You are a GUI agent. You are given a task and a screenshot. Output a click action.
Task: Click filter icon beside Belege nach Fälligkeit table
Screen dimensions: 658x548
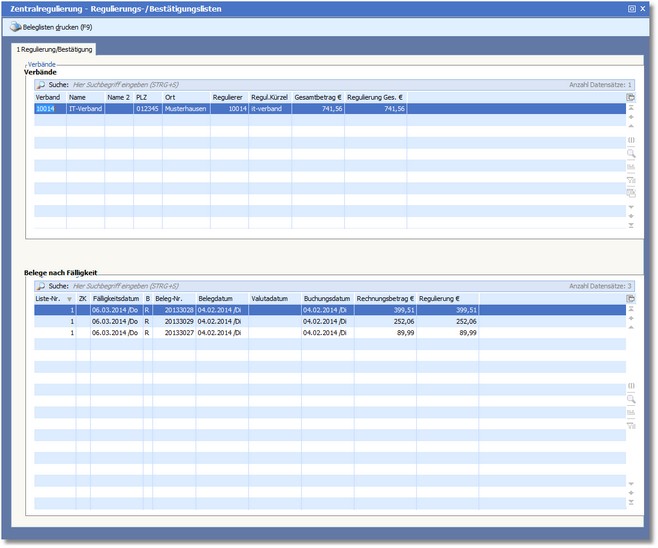pyautogui.click(x=631, y=425)
